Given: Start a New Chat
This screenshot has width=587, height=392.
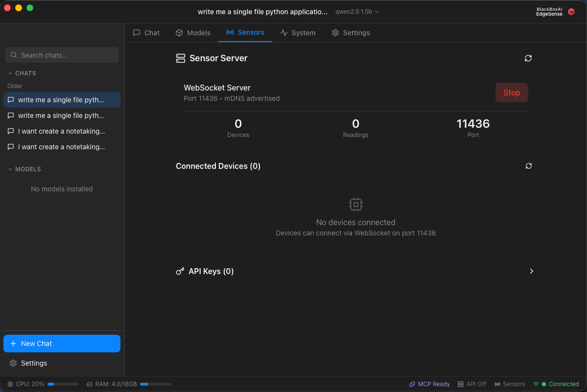Looking at the screenshot, I should pos(62,344).
